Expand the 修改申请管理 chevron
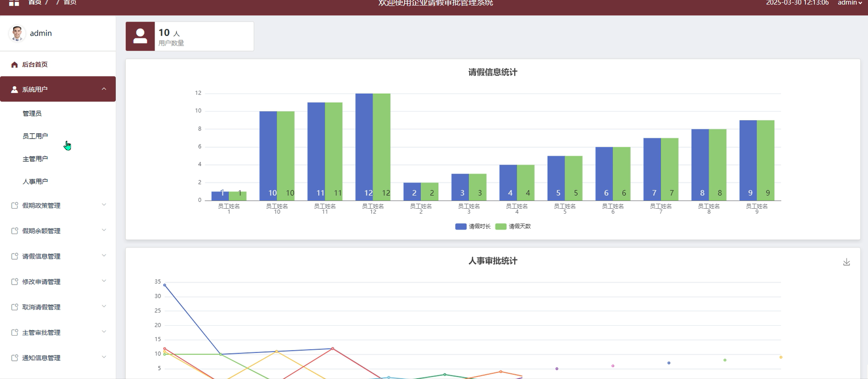Image resolution: width=868 pixels, height=379 pixels. point(104,281)
